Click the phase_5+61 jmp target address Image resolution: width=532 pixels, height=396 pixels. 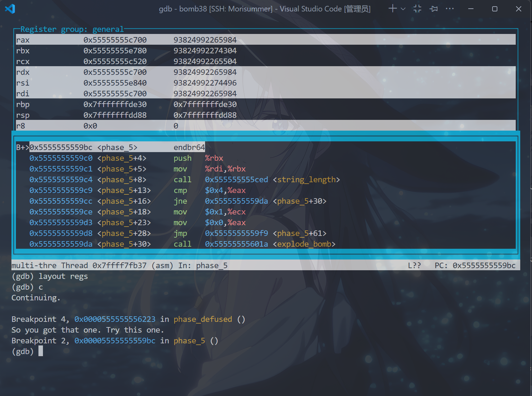pos(236,233)
